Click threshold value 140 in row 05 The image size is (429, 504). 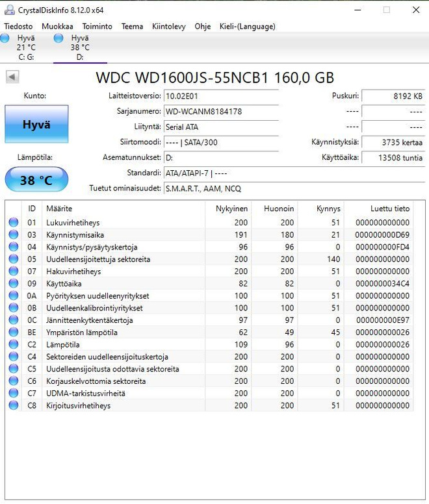pyautogui.click(x=333, y=259)
